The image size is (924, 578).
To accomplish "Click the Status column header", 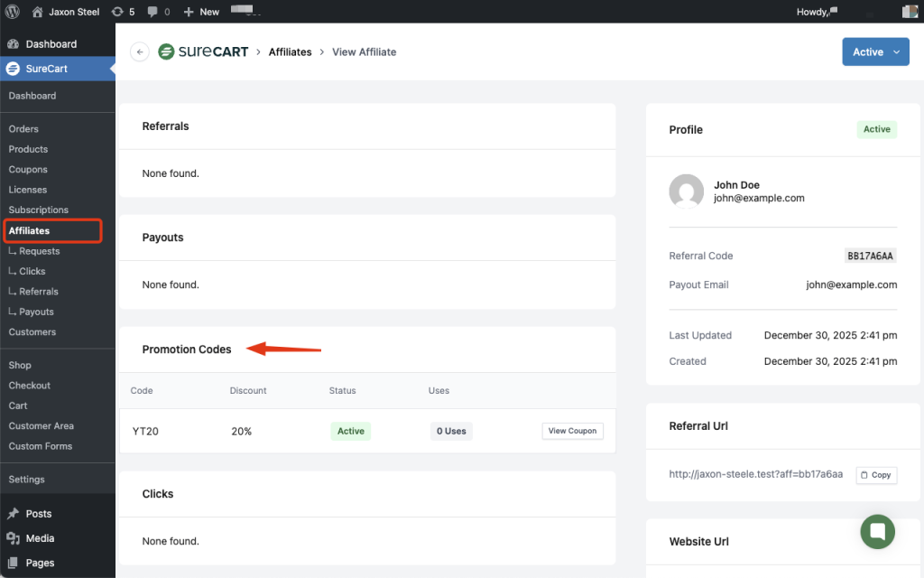I will (342, 390).
